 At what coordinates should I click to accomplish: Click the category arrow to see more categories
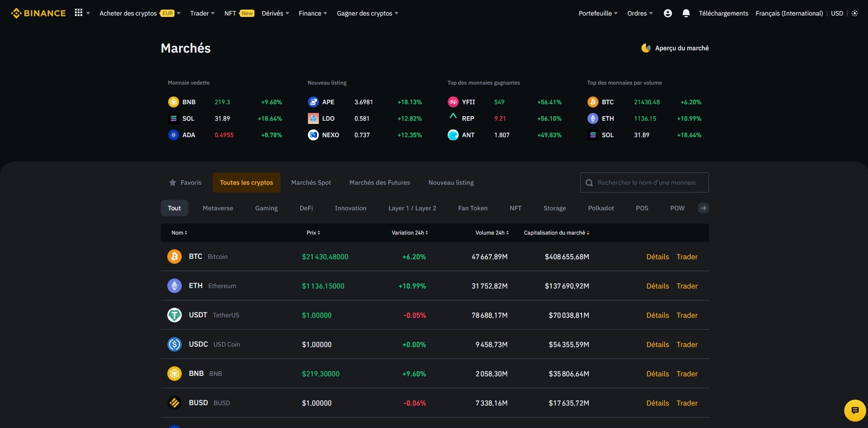[x=704, y=208]
